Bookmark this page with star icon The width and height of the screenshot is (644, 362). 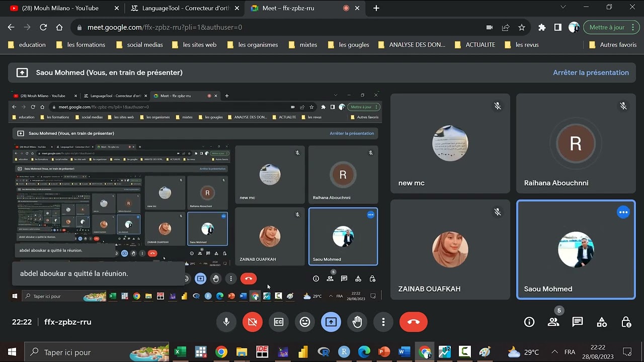522,27
